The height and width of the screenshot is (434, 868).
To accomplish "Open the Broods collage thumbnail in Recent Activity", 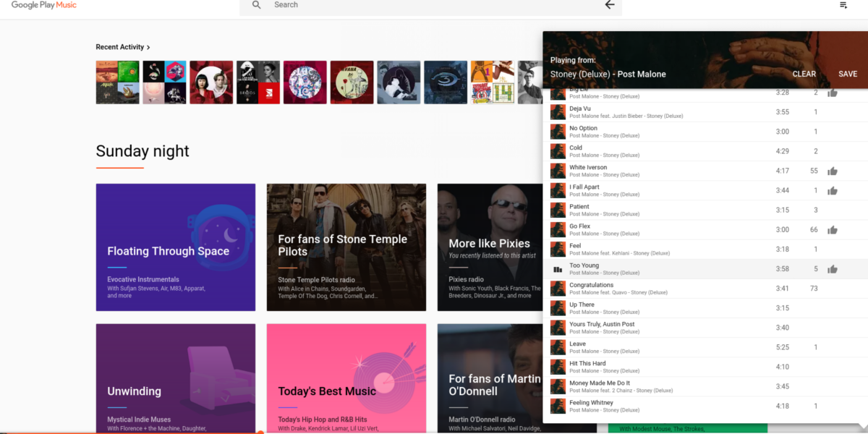I will click(258, 82).
